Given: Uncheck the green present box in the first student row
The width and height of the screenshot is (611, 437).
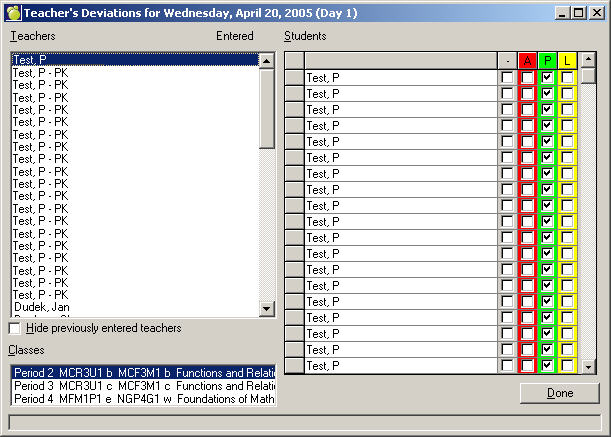Looking at the screenshot, I should (x=547, y=78).
